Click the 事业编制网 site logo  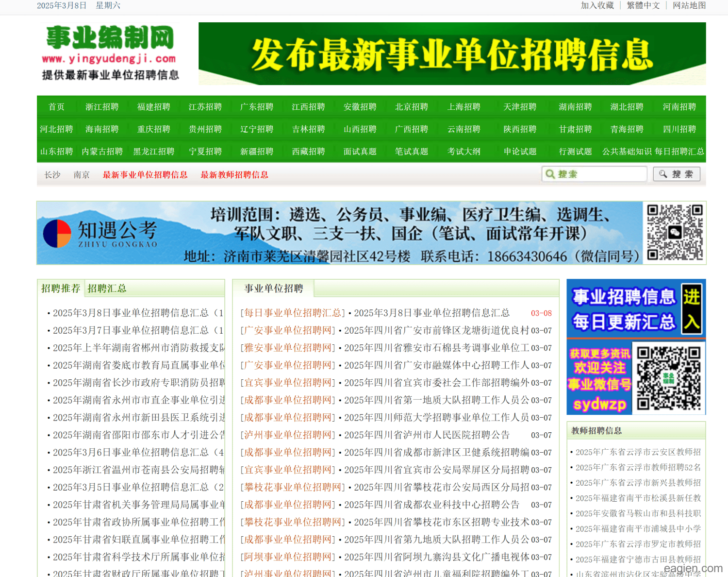pyautogui.click(x=110, y=52)
